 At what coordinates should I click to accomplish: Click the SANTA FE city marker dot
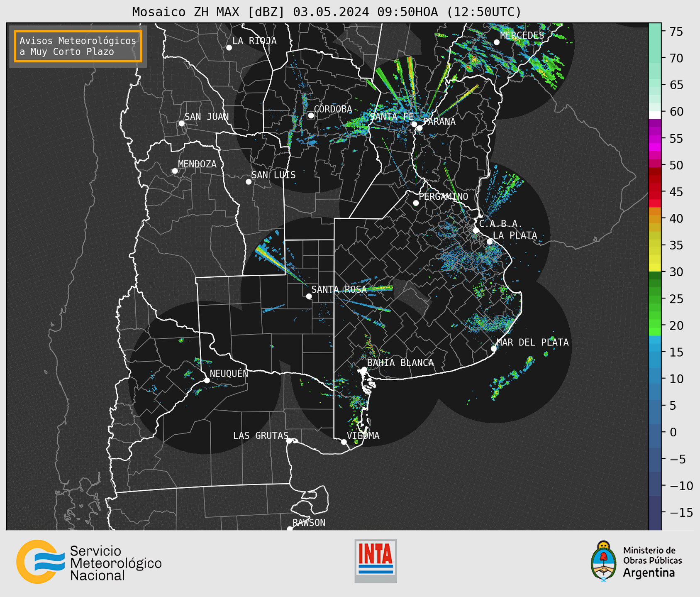pyautogui.click(x=414, y=125)
